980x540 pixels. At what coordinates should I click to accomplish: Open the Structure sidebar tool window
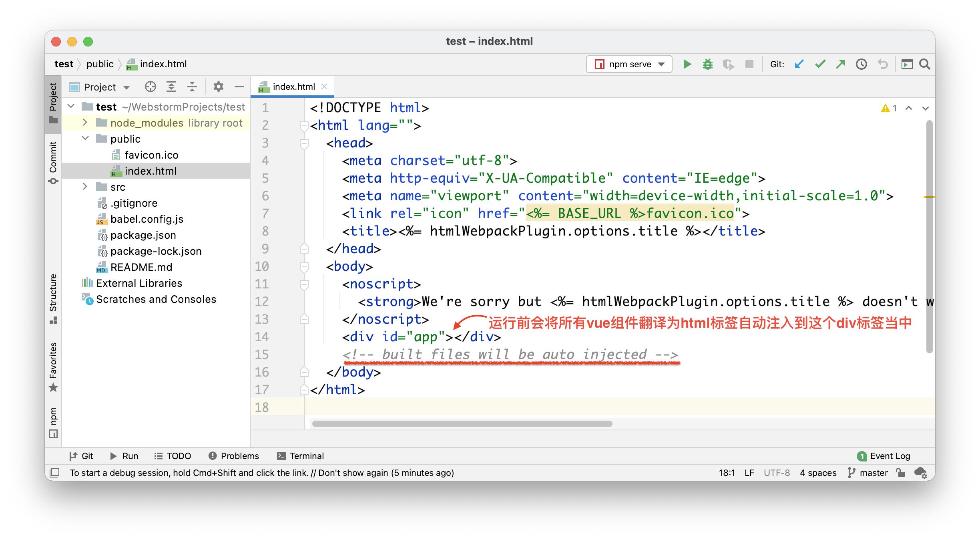click(x=53, y=298)
